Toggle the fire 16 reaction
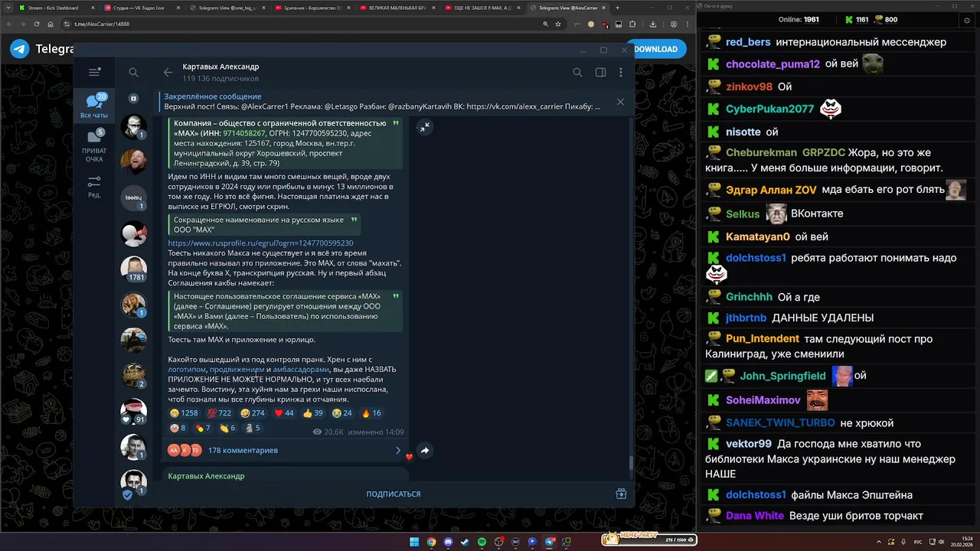 tap(371, 413)
